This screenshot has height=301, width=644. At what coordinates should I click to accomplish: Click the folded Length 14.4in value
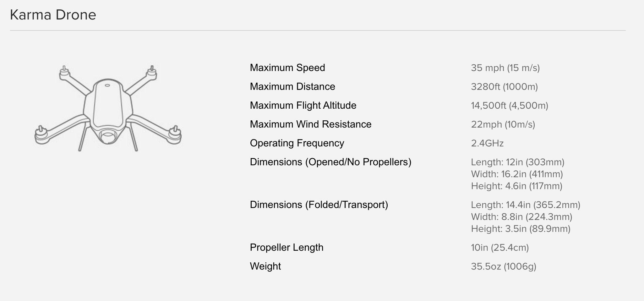pyautogui.click(x=525, y=205)
